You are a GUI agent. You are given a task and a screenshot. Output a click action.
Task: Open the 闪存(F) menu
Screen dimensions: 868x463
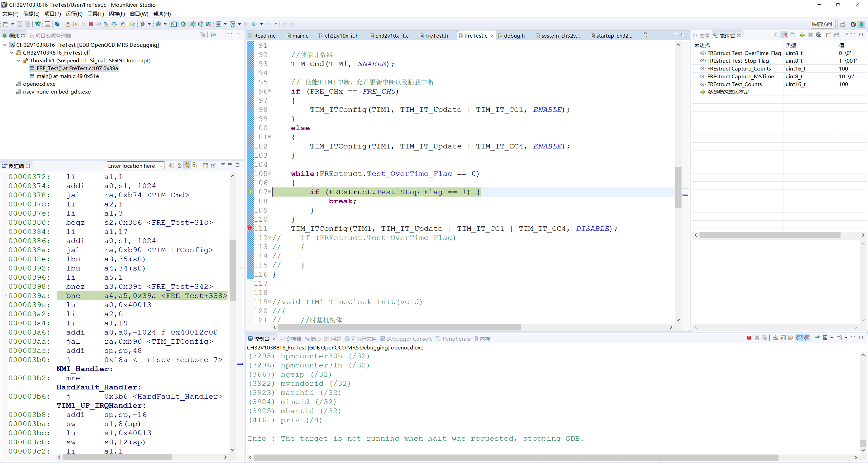[x=117, y=14]
